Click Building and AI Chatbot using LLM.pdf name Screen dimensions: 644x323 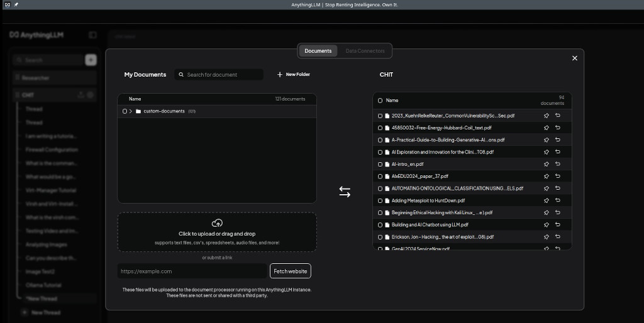[x=430, y=225]
